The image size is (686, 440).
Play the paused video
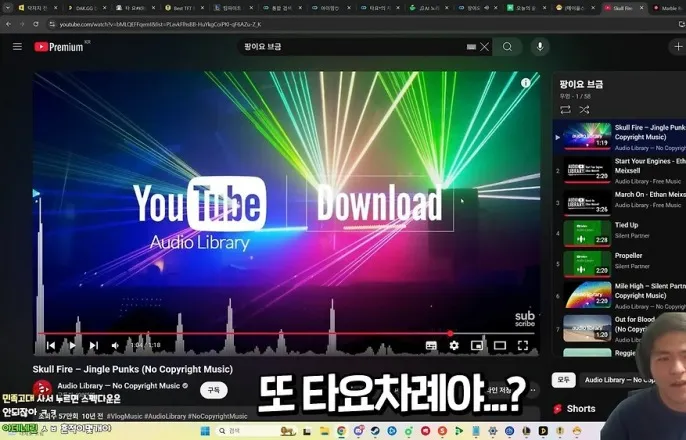point(73,346)
